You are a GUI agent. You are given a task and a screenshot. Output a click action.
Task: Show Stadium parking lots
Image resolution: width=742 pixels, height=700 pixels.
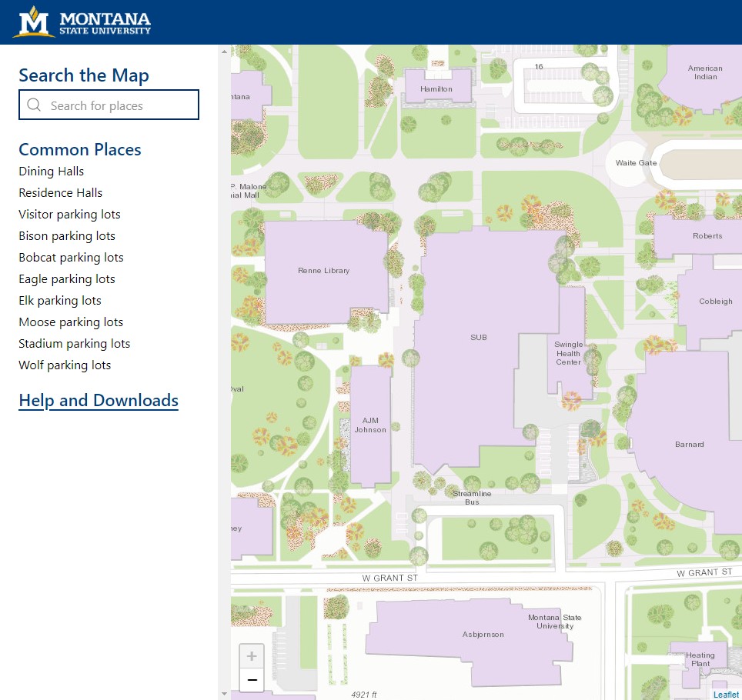[75, 343]
